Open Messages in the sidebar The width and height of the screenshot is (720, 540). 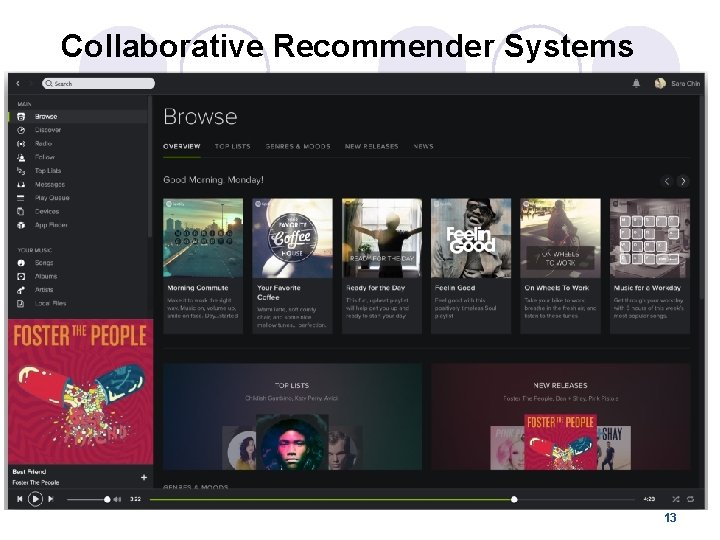pos(50,185)
